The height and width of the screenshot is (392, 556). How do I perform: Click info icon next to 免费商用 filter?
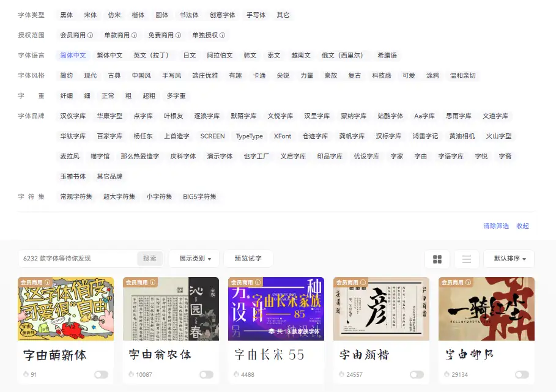coord(179,35)
